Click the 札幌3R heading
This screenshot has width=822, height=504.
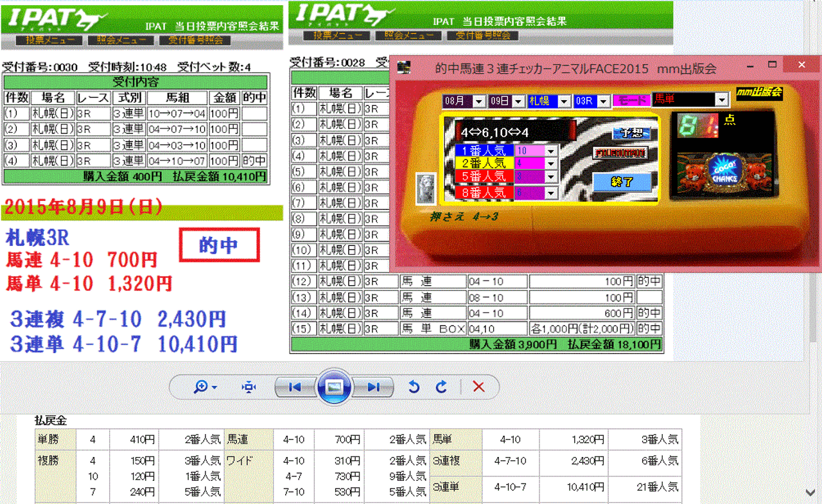tap(37, 238)
